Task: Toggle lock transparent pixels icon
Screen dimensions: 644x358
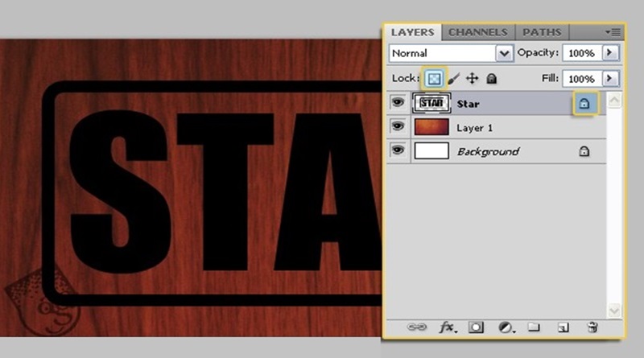Action: [434, 78]
